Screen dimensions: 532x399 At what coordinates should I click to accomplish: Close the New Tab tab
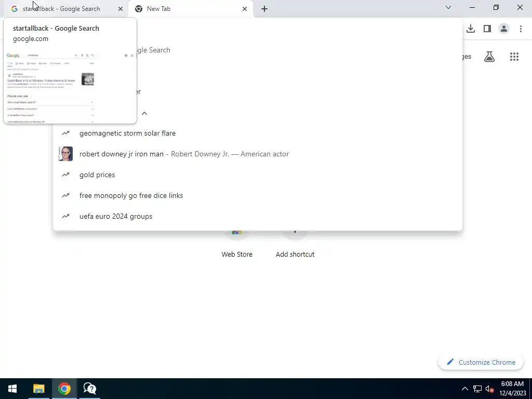click(245, 9)
